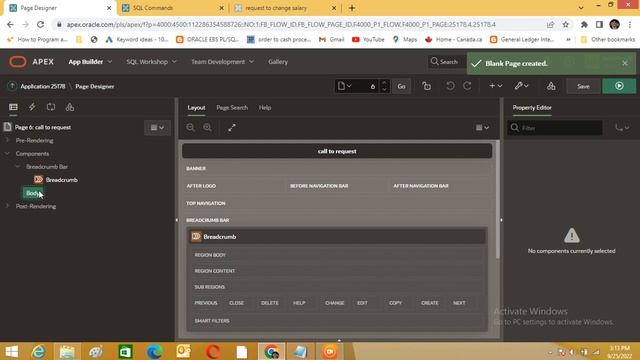The image size is (640, 360).
Task: Open Shared Components icon in toolbar
Action: [551, 86]
